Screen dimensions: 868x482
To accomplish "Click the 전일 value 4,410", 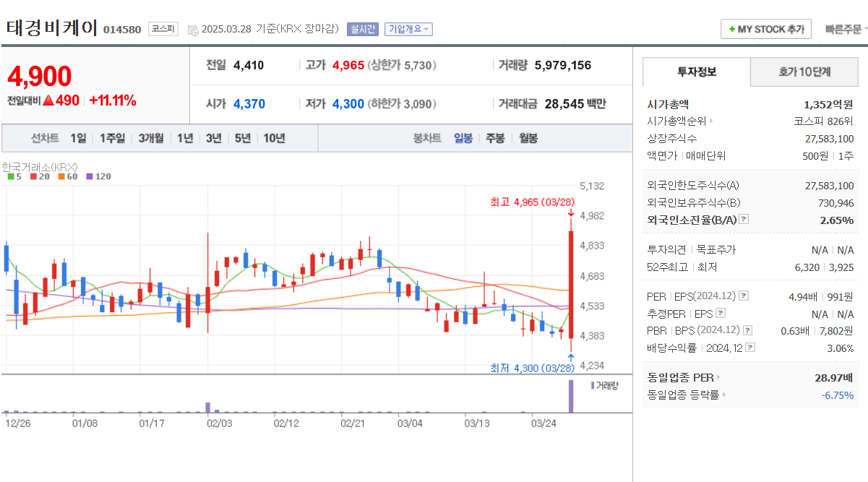I will tap(249, 65).
